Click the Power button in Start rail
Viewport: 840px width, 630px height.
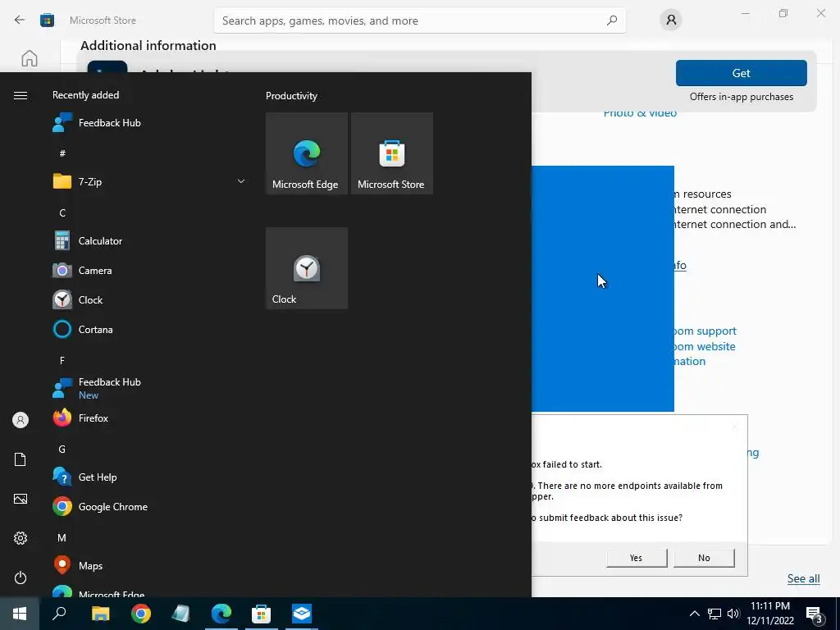point(21,577)
